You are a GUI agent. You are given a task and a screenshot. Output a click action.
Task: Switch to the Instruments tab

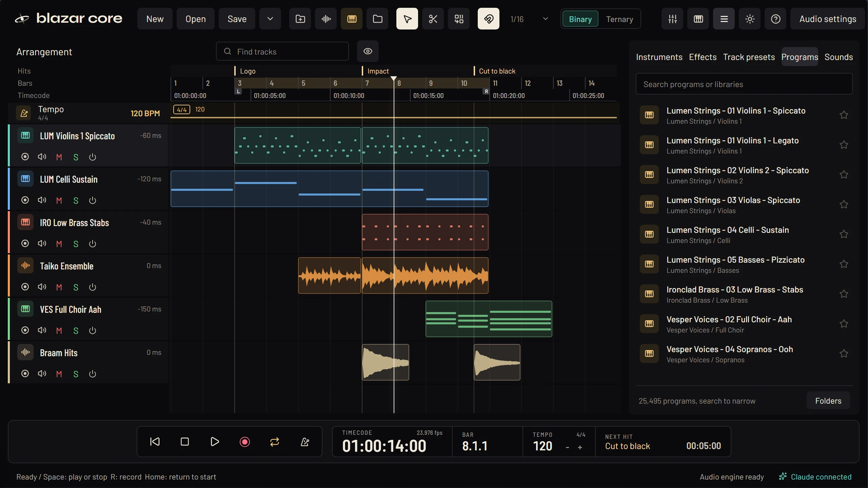tap(659, 57)
